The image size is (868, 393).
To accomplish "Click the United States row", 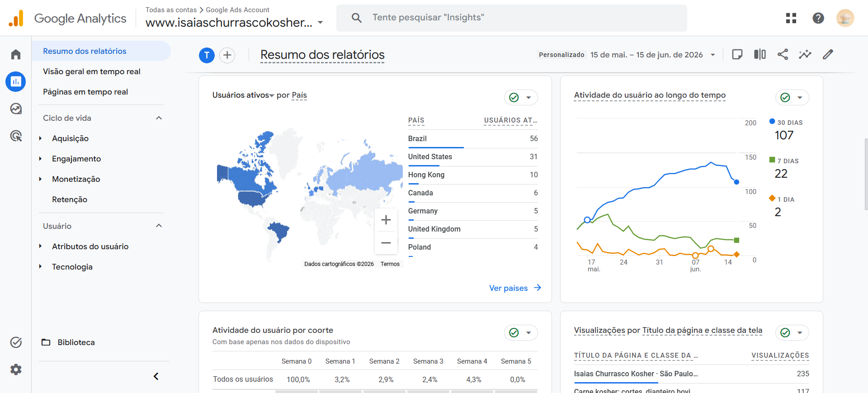I will (x=473, y=157).
